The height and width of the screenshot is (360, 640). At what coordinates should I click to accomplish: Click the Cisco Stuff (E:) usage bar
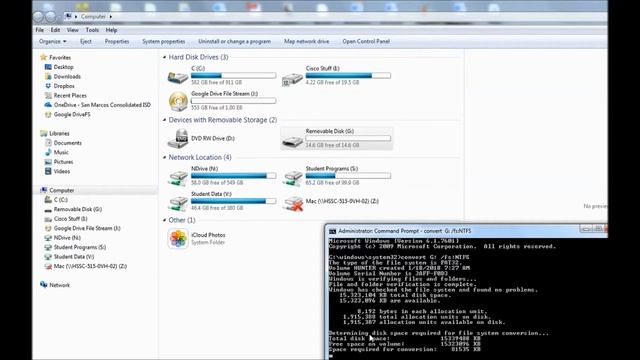click(348, 76)
